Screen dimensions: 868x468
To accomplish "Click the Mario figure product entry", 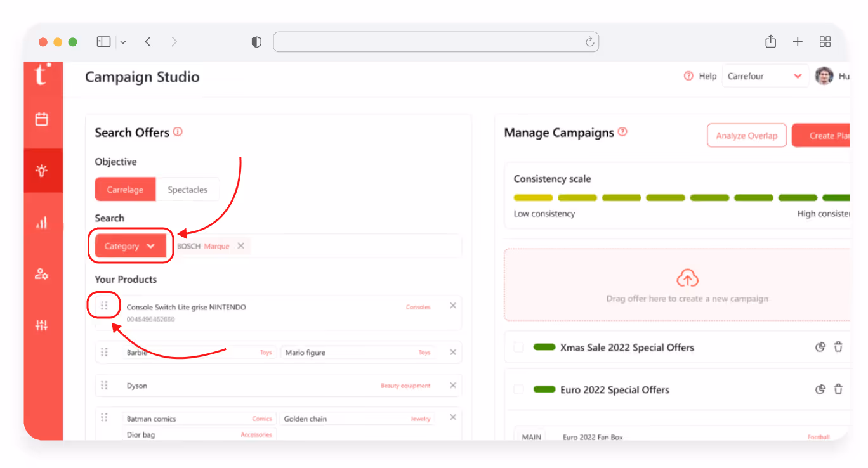I will [x=358, y=353].
